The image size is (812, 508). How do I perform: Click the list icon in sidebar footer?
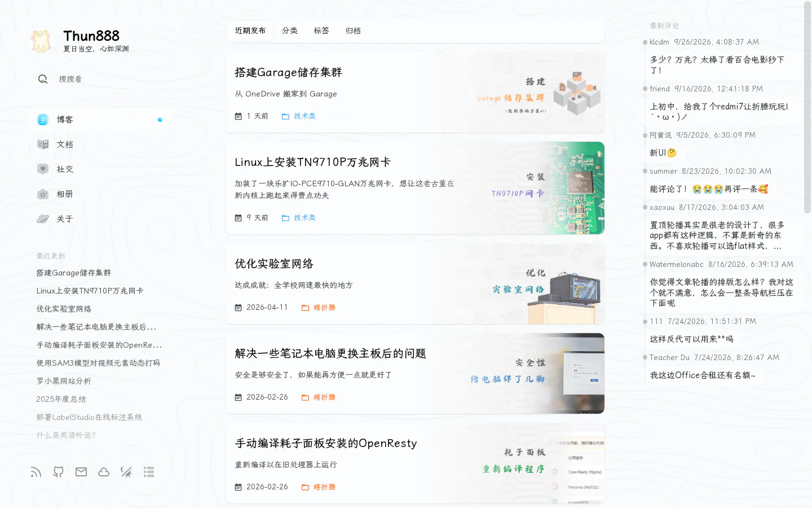149,472
